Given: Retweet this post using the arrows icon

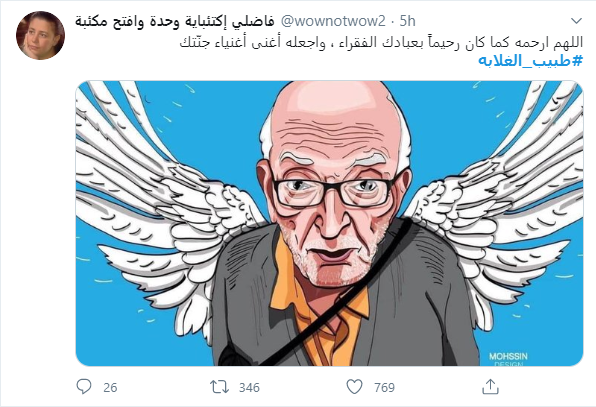Looking at the screenshot, I should coord(219,387).
